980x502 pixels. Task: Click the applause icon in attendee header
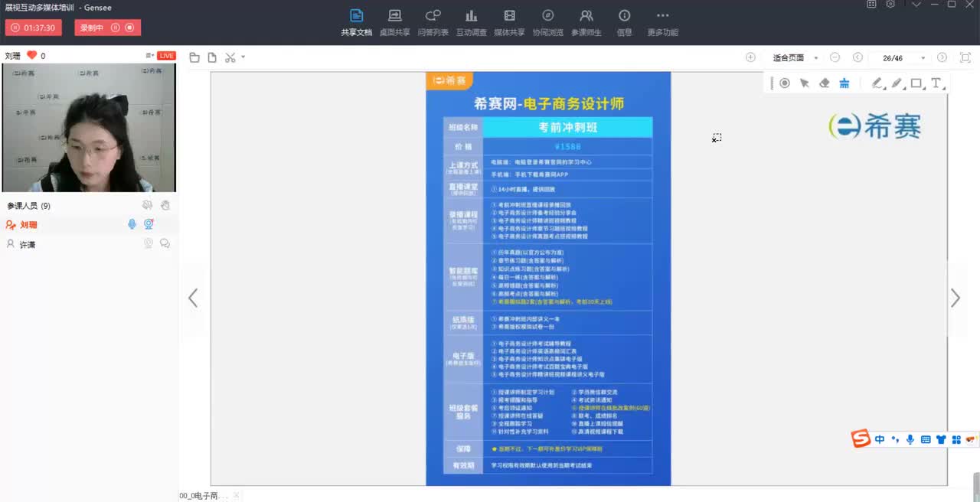148,205
